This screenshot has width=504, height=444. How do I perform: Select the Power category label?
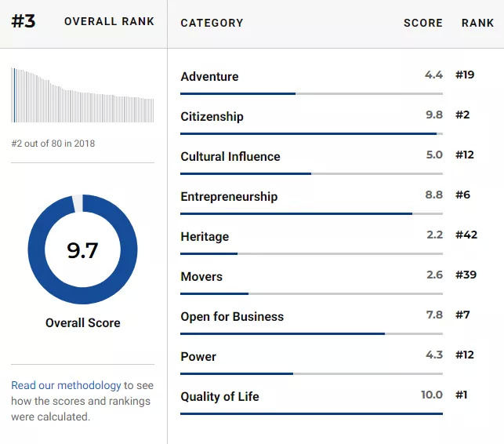point(198,356)
